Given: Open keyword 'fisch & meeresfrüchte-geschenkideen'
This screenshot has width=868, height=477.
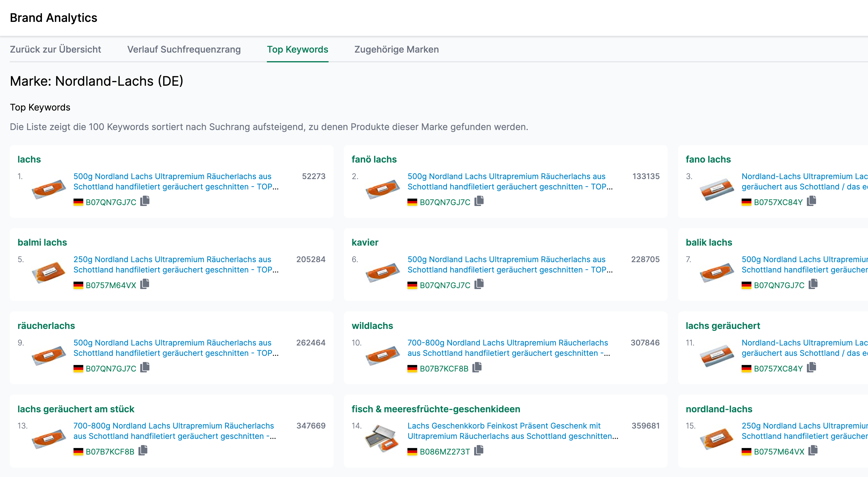Looking at the screenshot, I should click(x=436, y=409).
